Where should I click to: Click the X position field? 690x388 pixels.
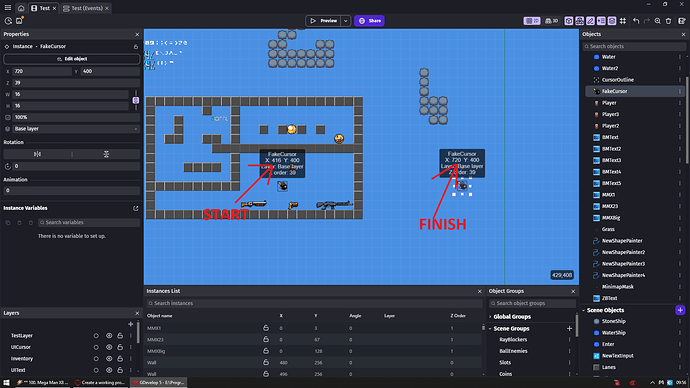coord(42,71)
